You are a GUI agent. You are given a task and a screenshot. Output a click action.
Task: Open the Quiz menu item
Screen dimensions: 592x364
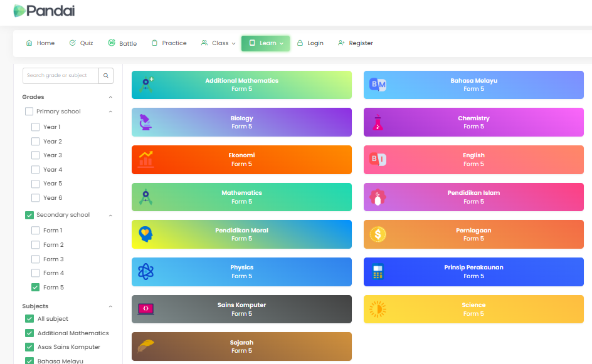(81, 43)
